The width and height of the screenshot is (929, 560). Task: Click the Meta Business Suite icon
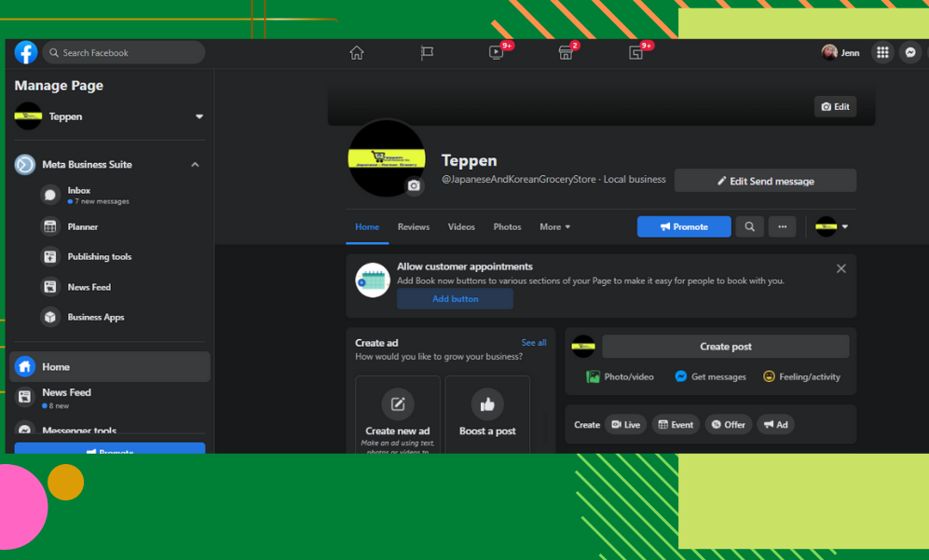pyautogui.click(x=25, y=165)
